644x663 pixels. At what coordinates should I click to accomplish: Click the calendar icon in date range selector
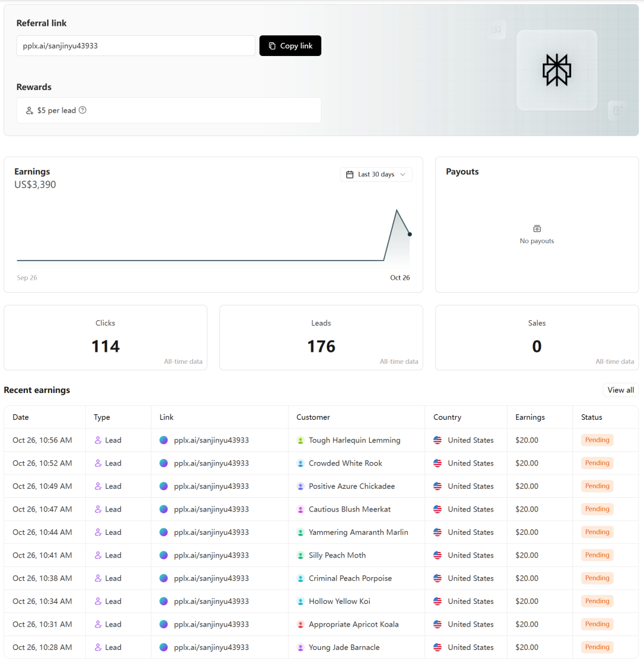[350, 175]
